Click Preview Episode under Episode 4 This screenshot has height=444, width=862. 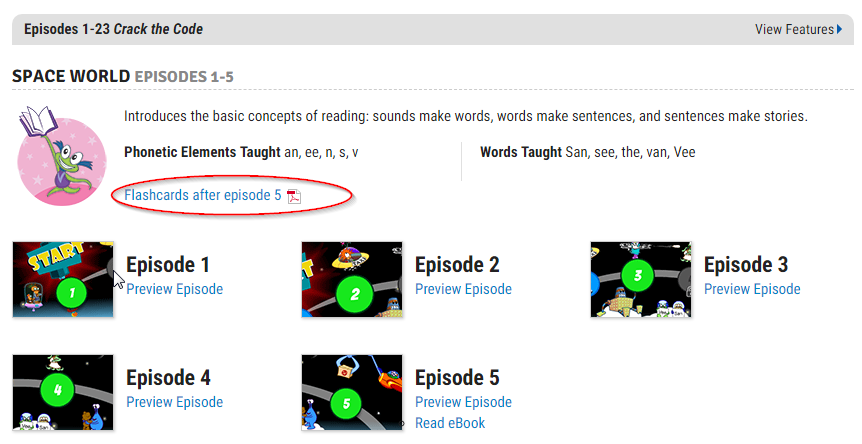click(x=175, y=402)
